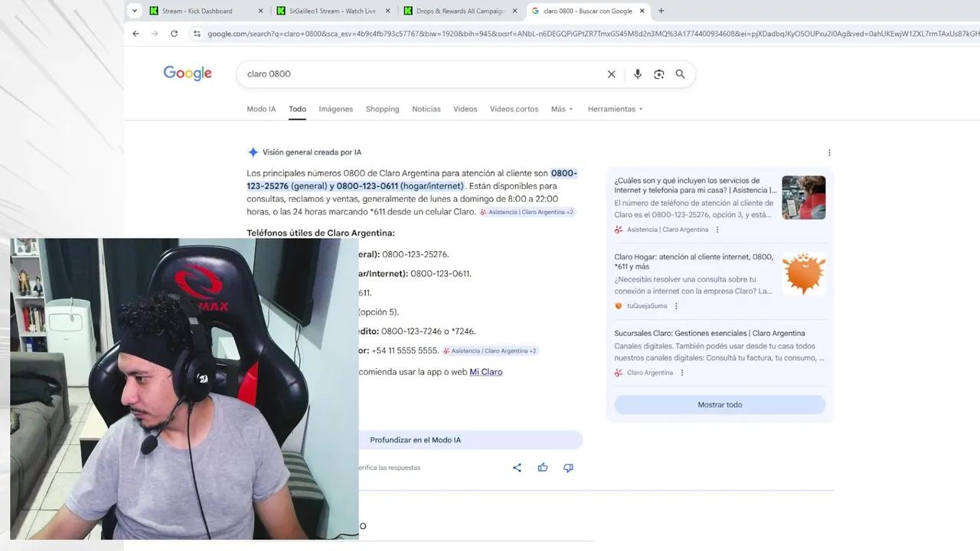This screenshot has width=980, height=551.
Task: Open Sucursales Claro Gestiones esenciales card
Action: point(710,334)
